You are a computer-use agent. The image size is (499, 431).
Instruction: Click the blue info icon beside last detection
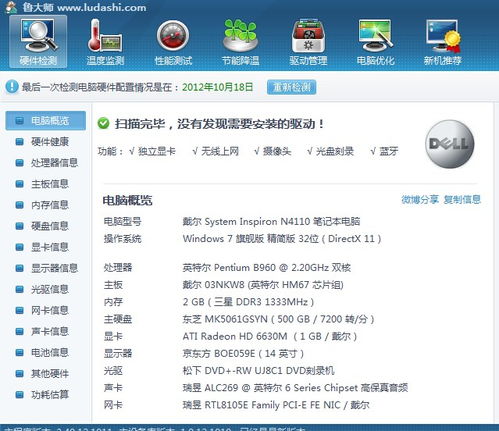pos(12,87)
